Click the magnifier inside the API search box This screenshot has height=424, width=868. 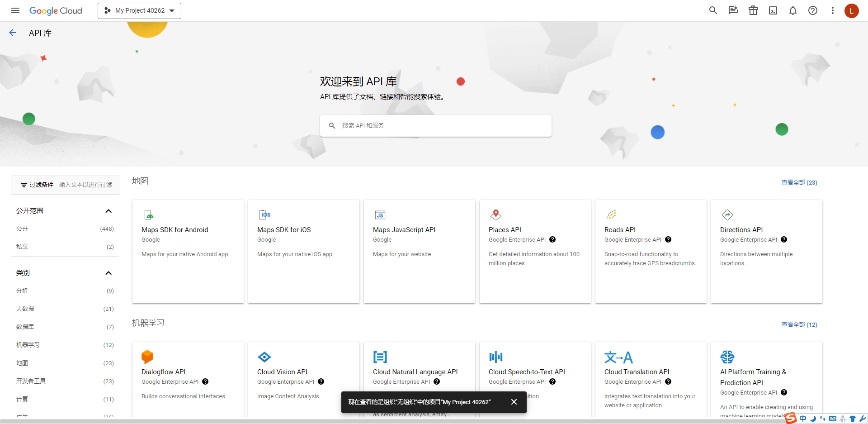coord(332,125)
